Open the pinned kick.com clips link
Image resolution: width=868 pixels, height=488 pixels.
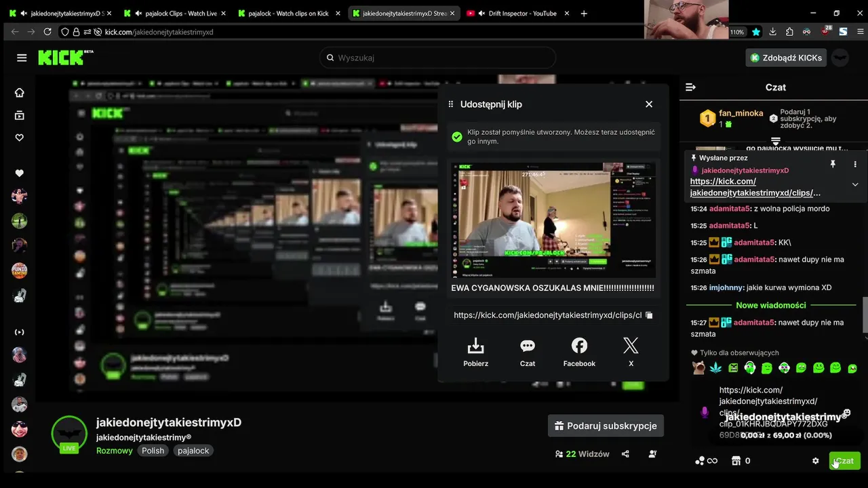[755, 187]
